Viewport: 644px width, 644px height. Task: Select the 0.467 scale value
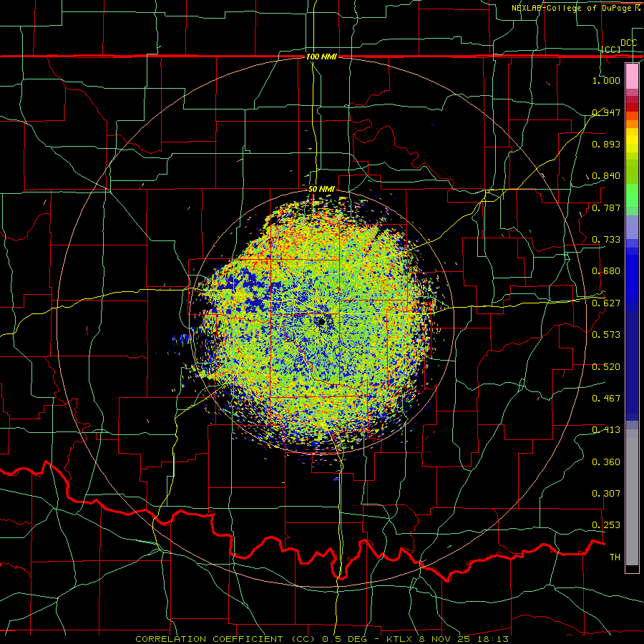(606, 399)
